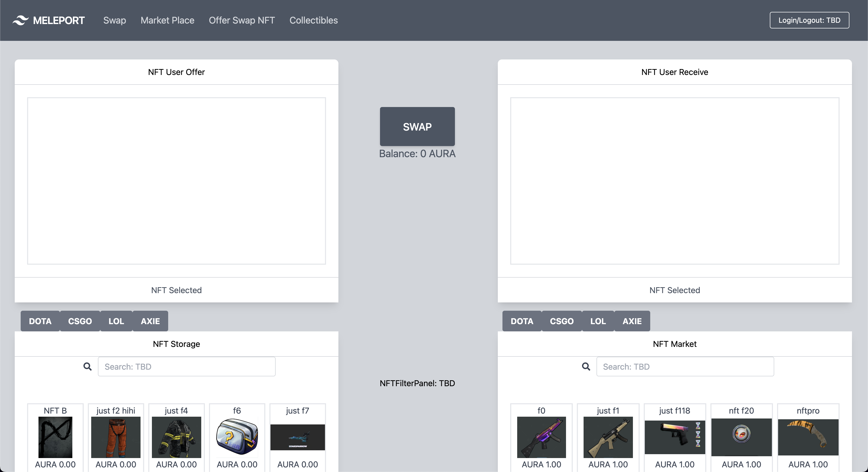Open the Market Place nav link

pos(167,20)
